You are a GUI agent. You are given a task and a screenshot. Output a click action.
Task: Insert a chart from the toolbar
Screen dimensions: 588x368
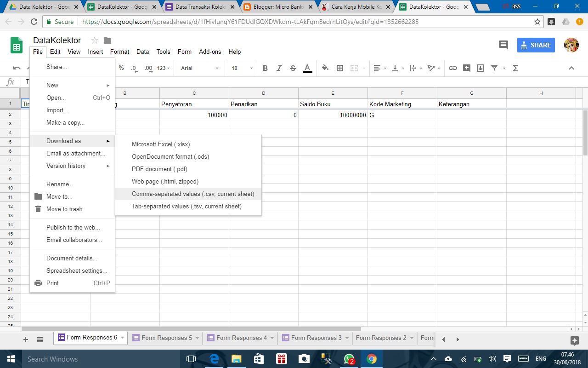tap(480, 68)
